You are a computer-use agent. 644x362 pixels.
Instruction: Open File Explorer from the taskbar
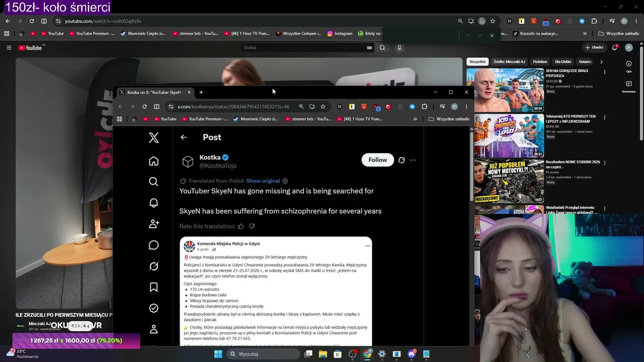pos(323,354)
